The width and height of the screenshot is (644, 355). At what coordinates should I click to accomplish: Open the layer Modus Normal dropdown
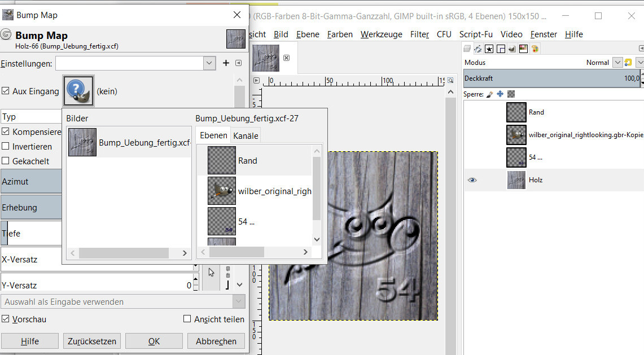[x=617, y=63]
